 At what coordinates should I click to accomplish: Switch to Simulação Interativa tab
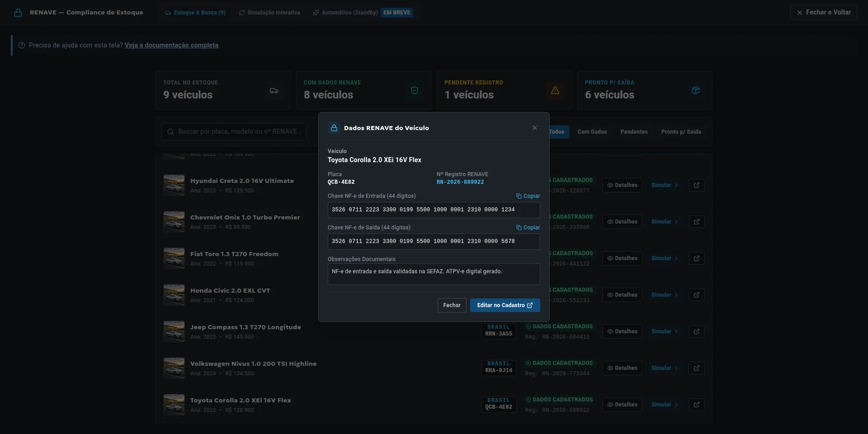click(x=269, y=13)
